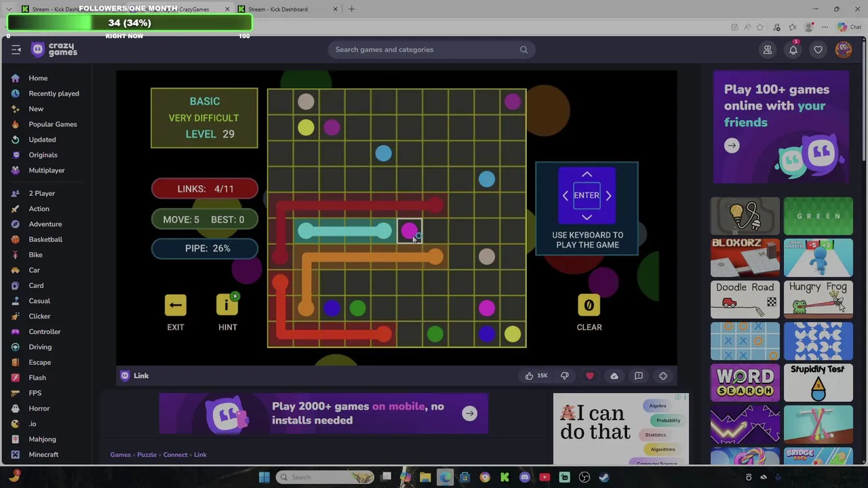Open the Word Search game thumbnail
Image resolution: width=868 pixels, height=488 pixels.
(x=745, y=383)
